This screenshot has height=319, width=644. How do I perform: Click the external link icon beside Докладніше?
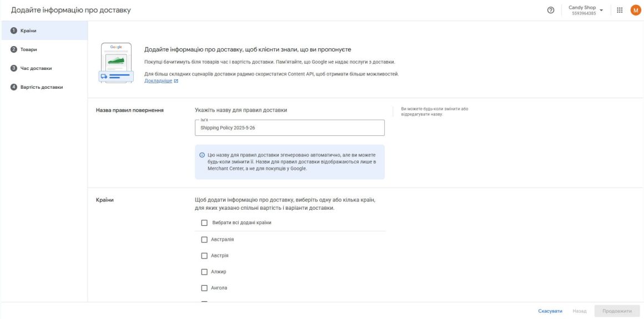point(176,82)
